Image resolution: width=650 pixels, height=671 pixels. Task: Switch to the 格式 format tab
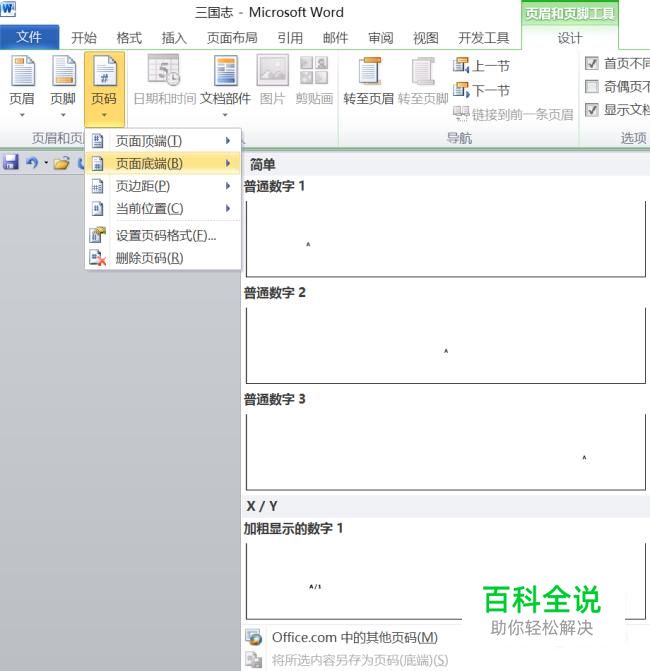pos(129,38)
